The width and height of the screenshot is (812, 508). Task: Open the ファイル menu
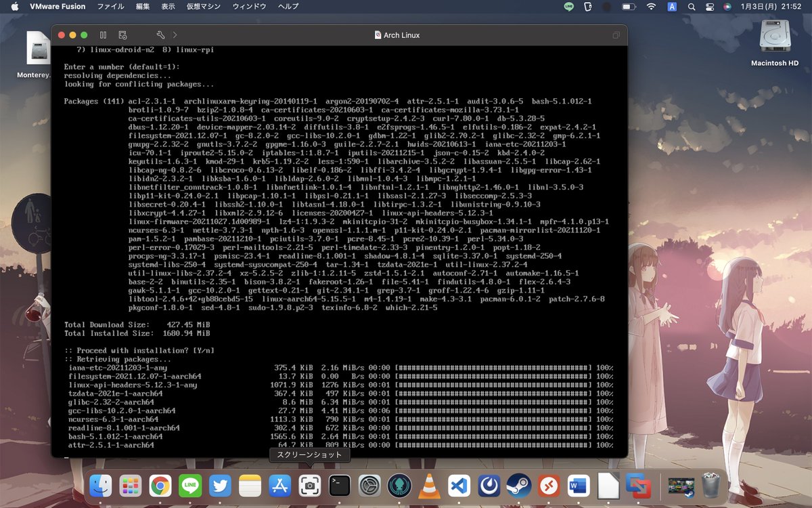(110, 7)
